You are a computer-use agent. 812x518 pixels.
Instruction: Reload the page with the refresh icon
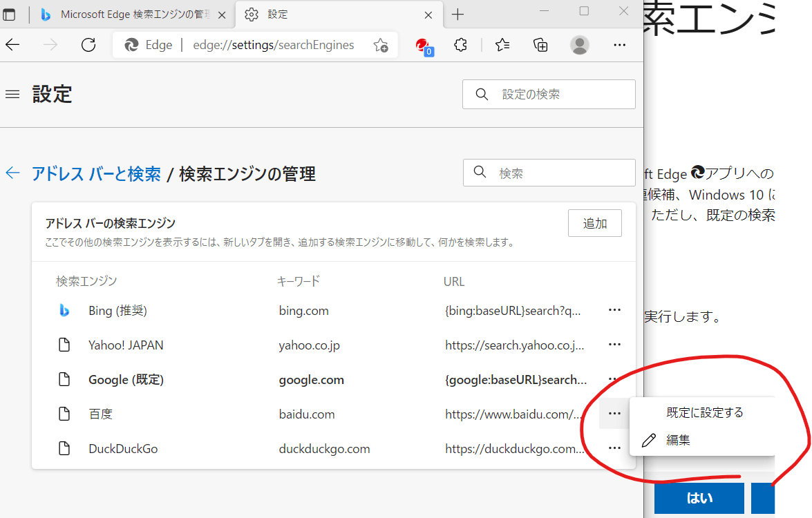tap(88, 44)
